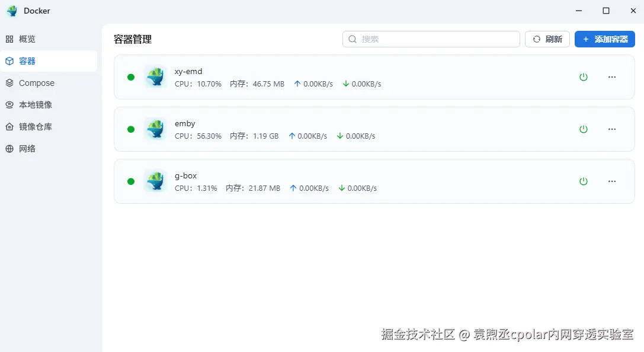The image size is (644, 352).
Task: Click the xy-emd container image icon
Action: tap(155, 77)
